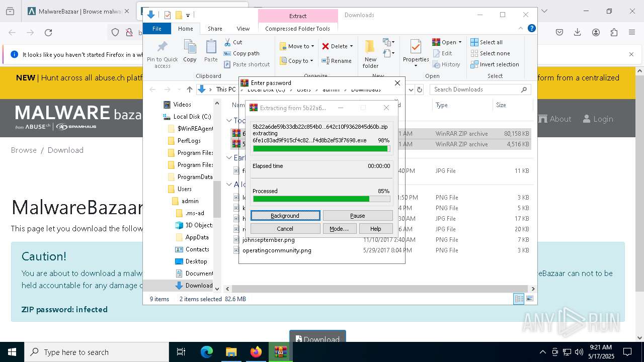Click the Task View taskbar button
644x362 pixels.
[x=181, y=352]
